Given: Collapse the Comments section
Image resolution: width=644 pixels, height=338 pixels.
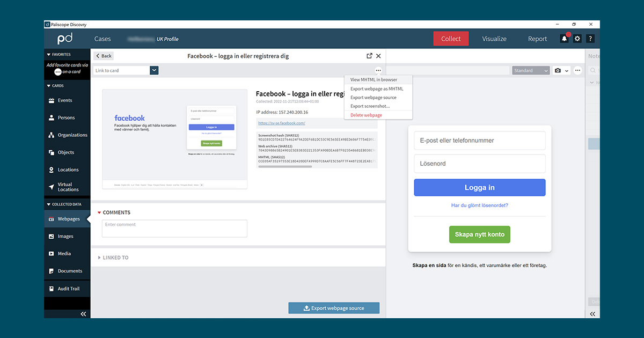Looking at the screenshot, I should pos(99,213).
